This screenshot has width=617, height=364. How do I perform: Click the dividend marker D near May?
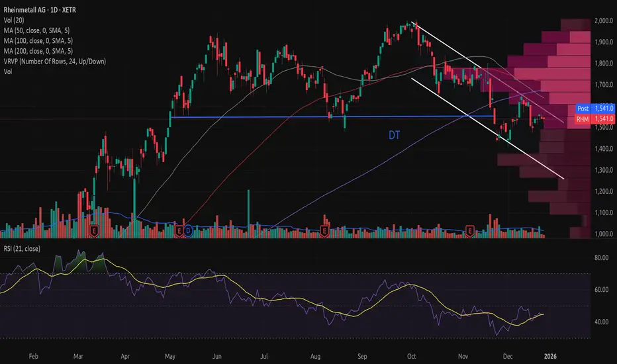(x=188, y=231)
